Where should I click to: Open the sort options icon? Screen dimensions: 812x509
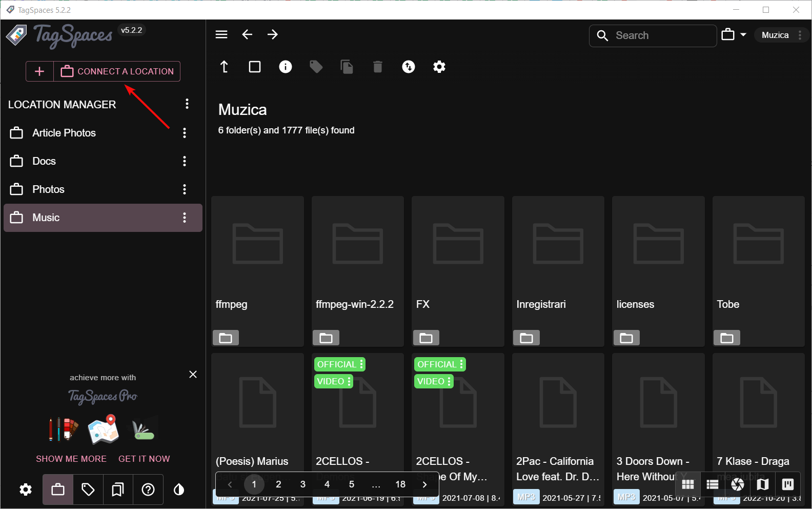[x=409, y=67]
